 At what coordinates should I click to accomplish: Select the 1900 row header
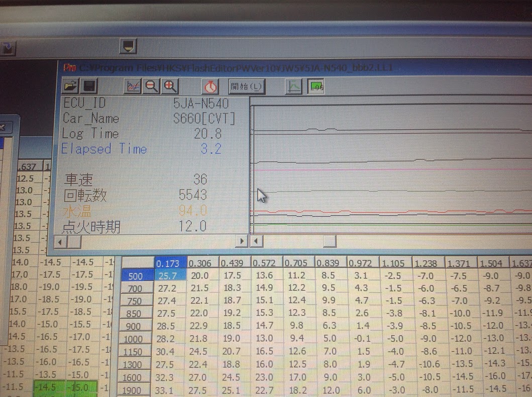[134, 390]
